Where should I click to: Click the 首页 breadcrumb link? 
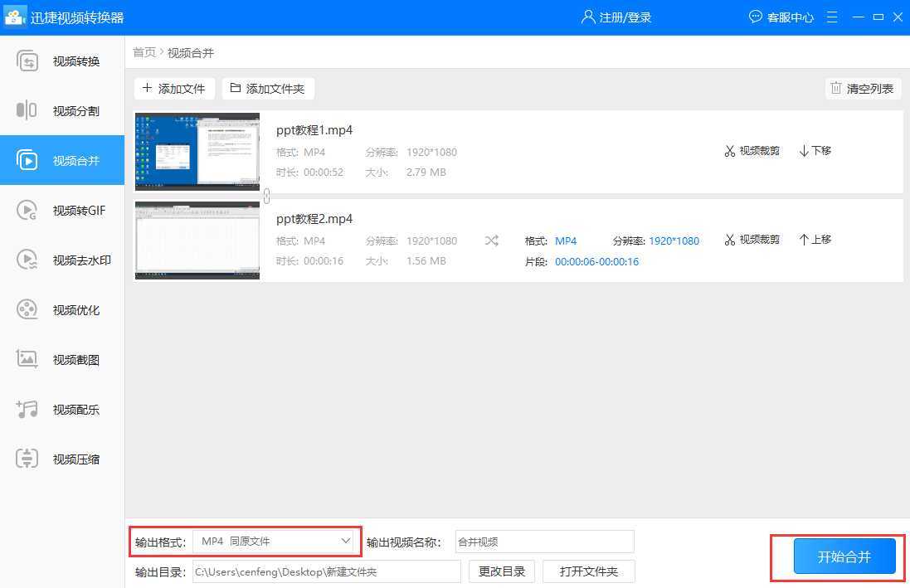point(144,53)
